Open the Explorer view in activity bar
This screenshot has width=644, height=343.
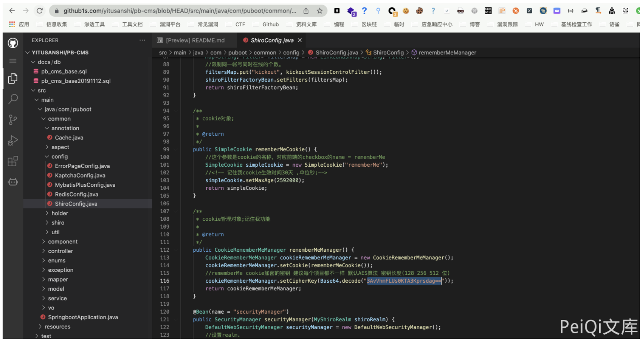click(x=13, y=79)
